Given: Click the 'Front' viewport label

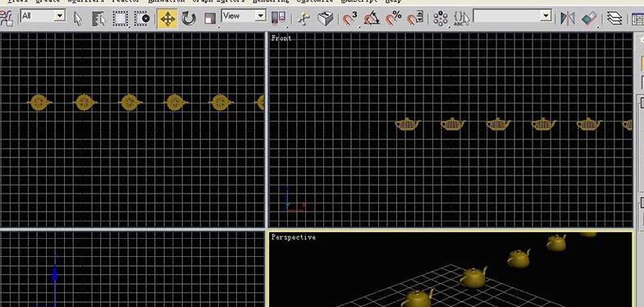Looking at the screenshot, I should pyautogui.click(x=281, y=39).
